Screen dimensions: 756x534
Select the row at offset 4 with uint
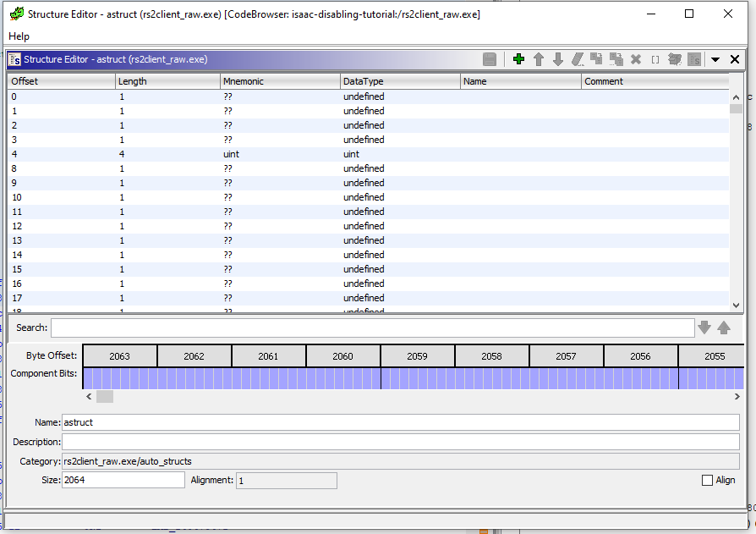(369, 154)
